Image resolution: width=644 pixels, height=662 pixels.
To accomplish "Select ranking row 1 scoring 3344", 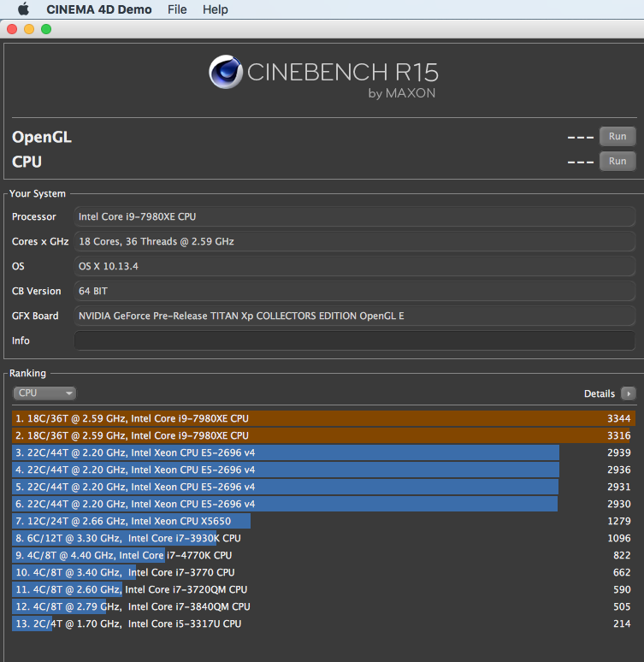I will (x=323, y=418).
